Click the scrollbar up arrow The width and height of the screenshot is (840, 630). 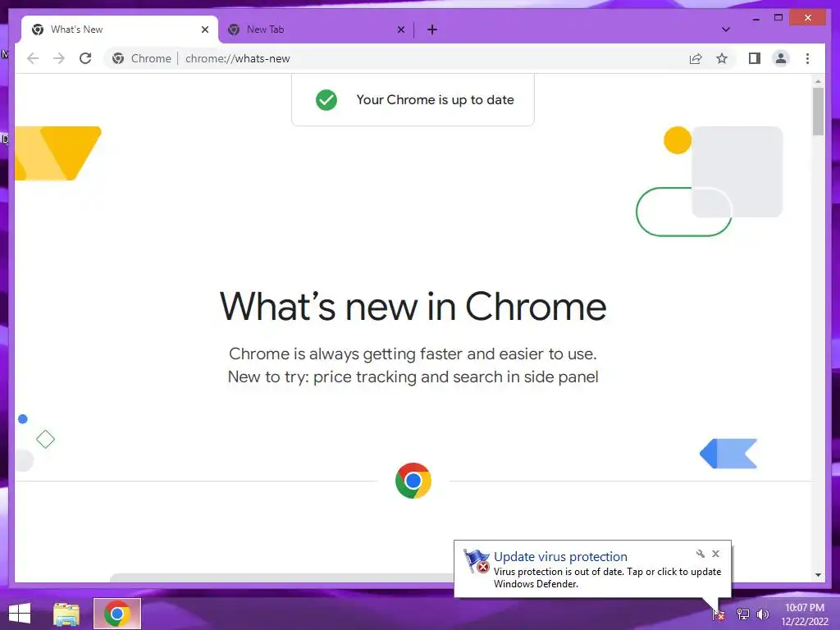coord(818,81)
